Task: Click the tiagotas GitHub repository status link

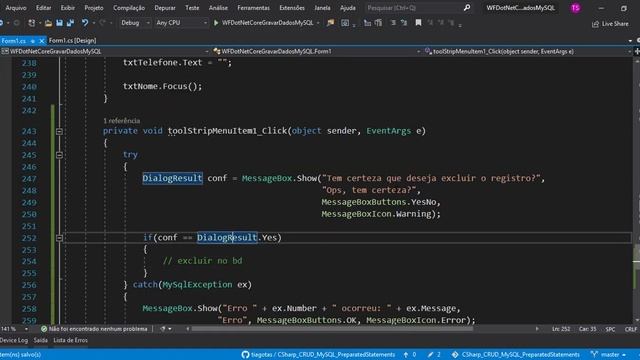Action: [318, 355]
